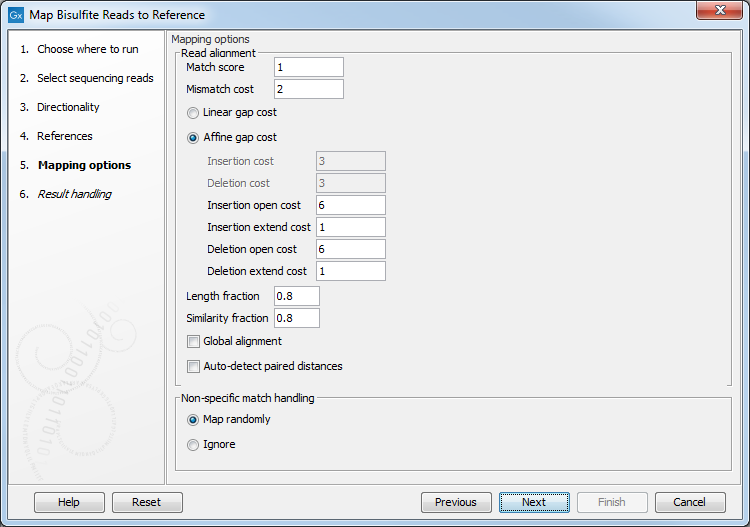Go back with the Previous button
The height and width of the screenshot is (527, 750).
pos(455,502)
